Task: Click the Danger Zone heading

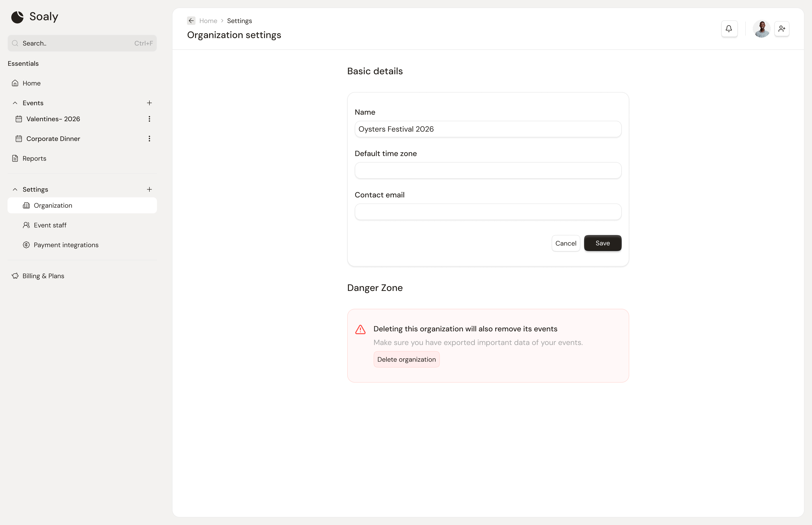Action: [x=375, y=288]
